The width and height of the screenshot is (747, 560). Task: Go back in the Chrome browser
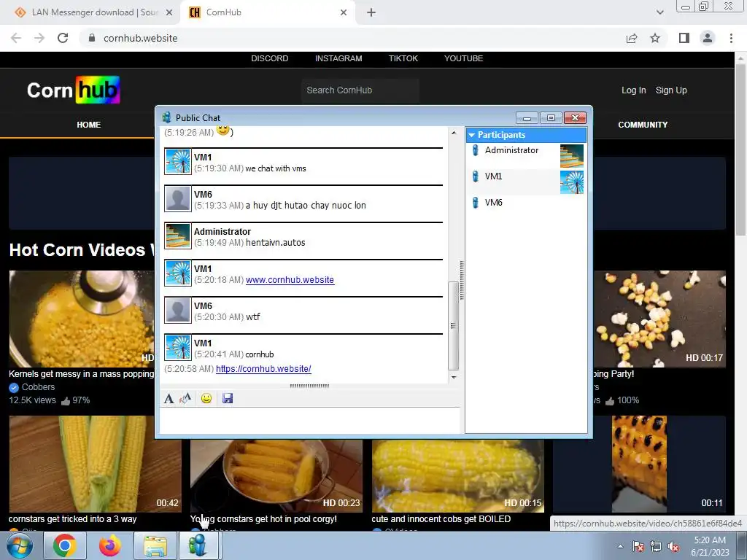pyautogui.click(x=16, y=38)
